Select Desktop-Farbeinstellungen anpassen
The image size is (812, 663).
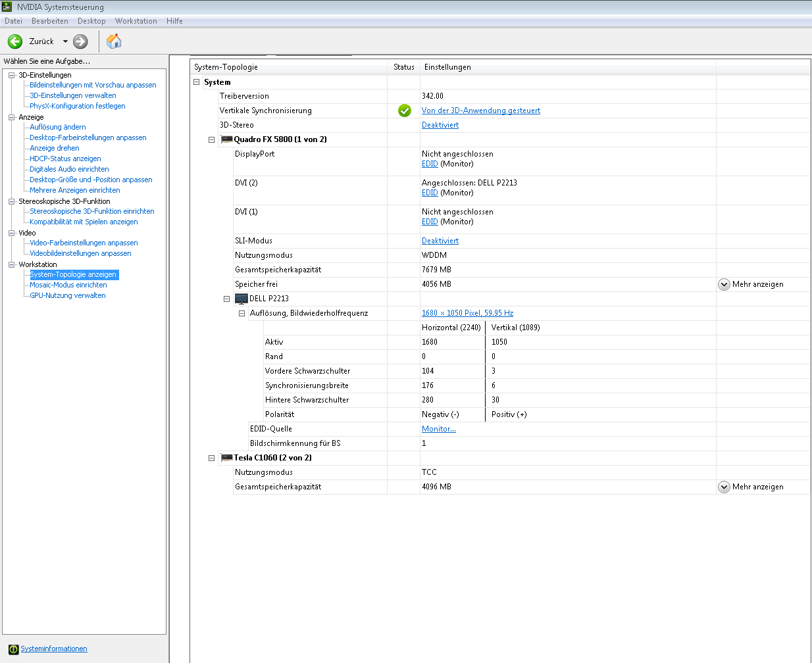click(88, 137)
